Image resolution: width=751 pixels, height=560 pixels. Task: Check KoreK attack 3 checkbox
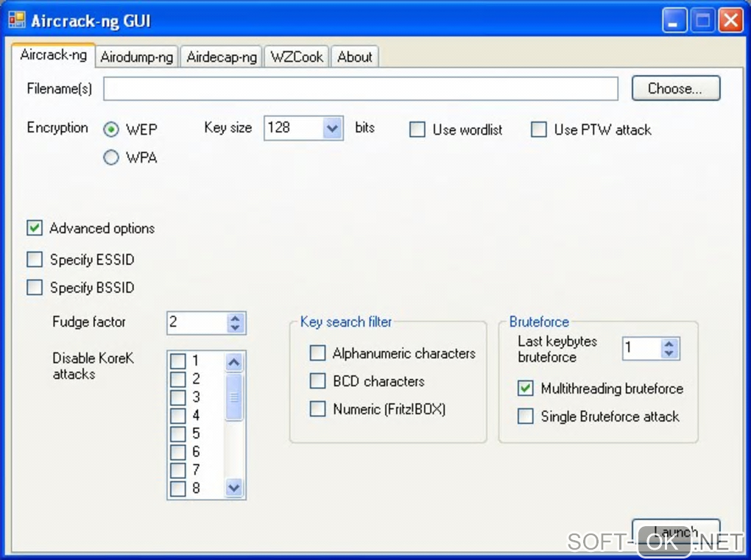pyautogui.click(x=178, y=397)
